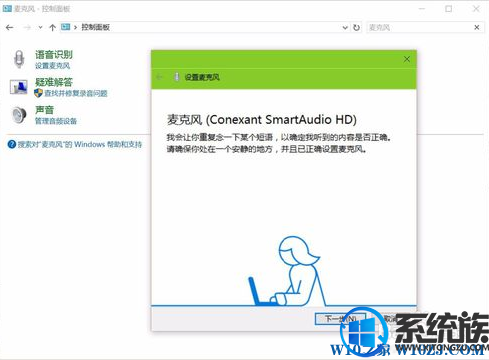Click the control panel icon in title bar
Viewport: 489px width, 360px height.
tap(7, 9)
